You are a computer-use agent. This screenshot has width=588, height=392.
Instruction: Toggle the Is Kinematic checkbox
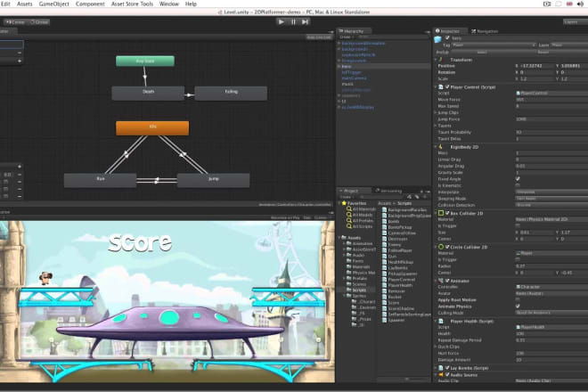pyautogui.click(x=518, y=185)
